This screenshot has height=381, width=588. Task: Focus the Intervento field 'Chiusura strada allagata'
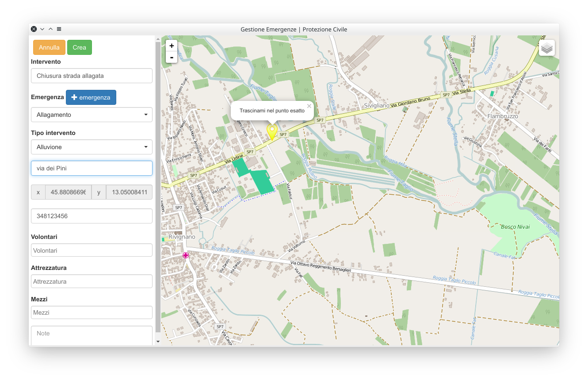pos(92,76)
